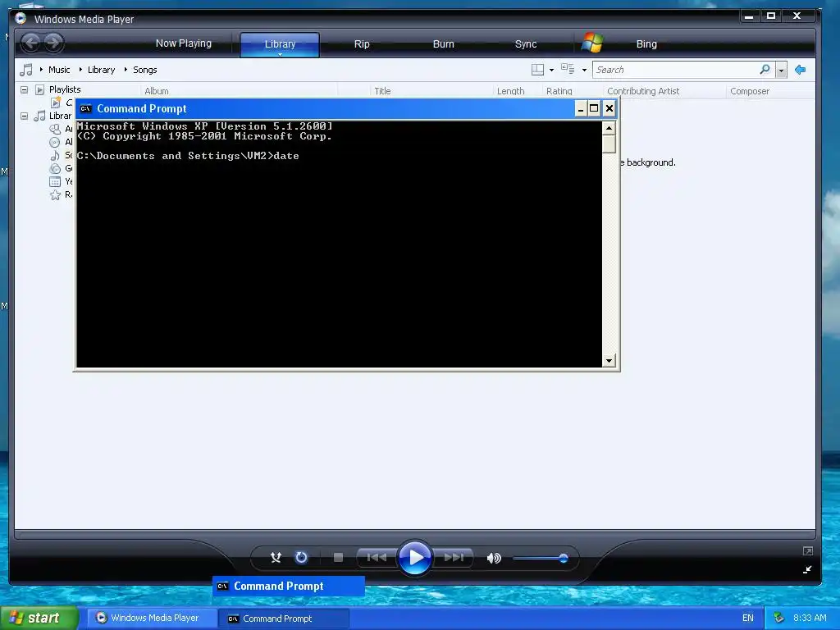Click Windows Media Player taskbar button
The height and width of the screenshot is (630, 840).
[x=151, y=618]
